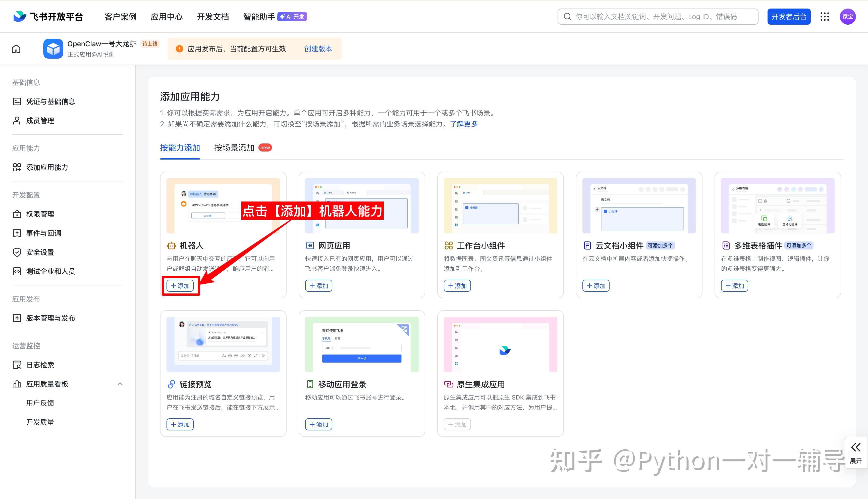Viewport: 868px width, 499px height.
Task: Open the nine-dot app grid icon
Action: [x=825, y=16]
